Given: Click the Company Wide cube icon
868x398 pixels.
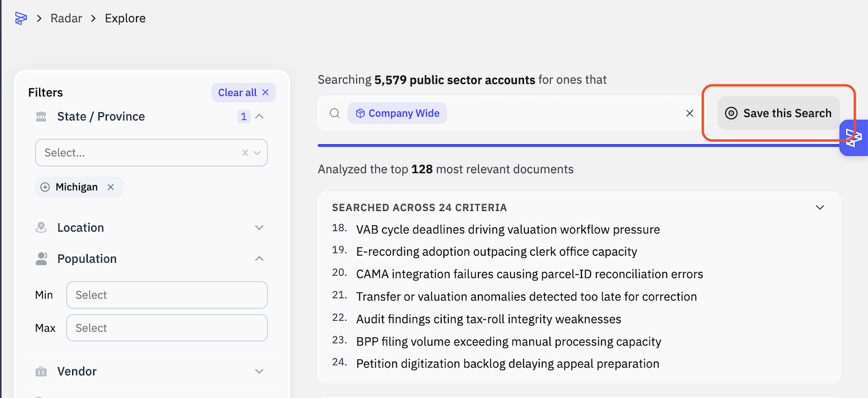Looking at the screenshot, I should coord(360,113).
